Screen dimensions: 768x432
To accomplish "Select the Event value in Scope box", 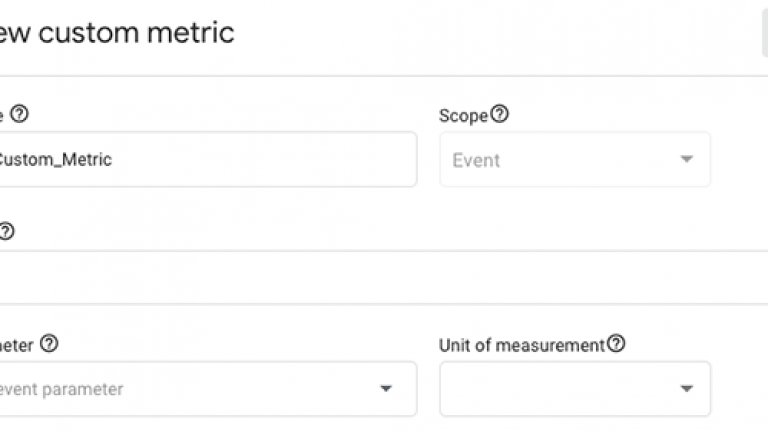I will (477, 160).
